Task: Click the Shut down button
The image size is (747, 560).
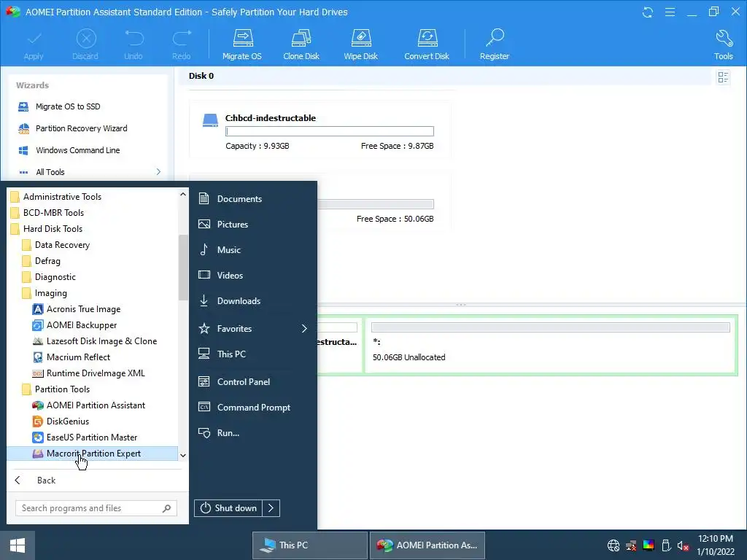Action: 228,508
